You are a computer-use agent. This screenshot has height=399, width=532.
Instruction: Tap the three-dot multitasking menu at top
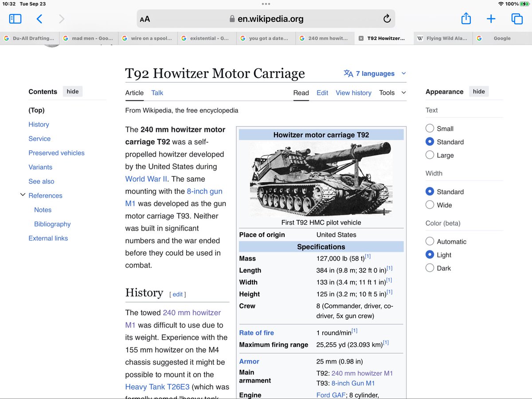(266, 4)
